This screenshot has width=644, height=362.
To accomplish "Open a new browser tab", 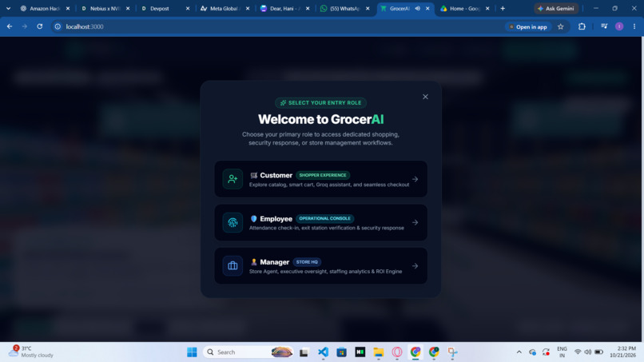I will pos(503,8).
